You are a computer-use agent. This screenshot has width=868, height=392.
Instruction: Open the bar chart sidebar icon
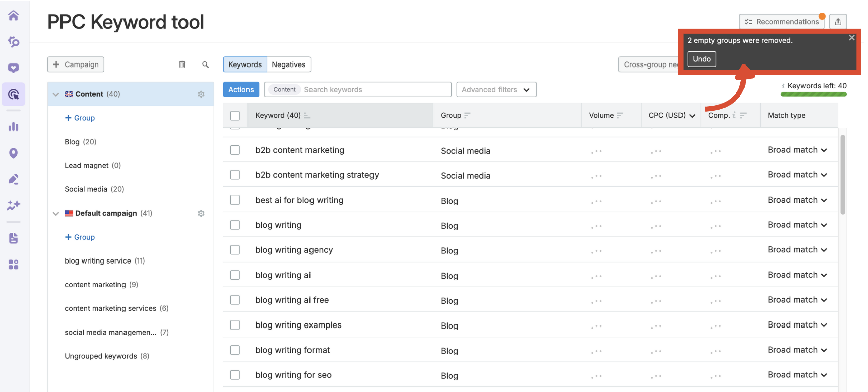coord(14,127)
